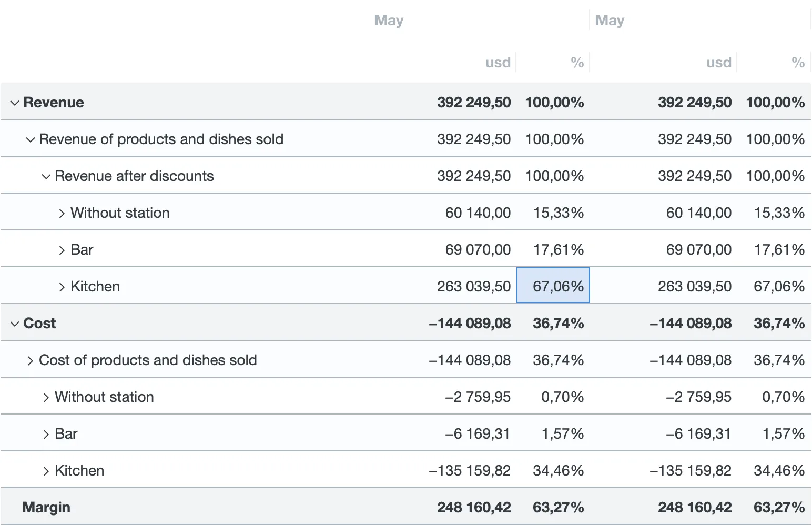Expand Without station under Revenue after discounts
This screenshot has height=525, width=812.
point(62,213)
